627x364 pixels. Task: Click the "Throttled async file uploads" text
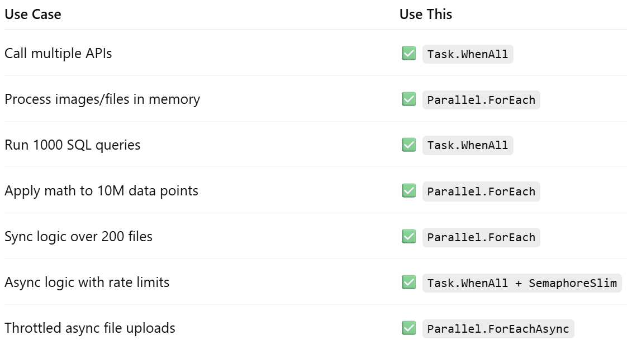click(90, 328)
